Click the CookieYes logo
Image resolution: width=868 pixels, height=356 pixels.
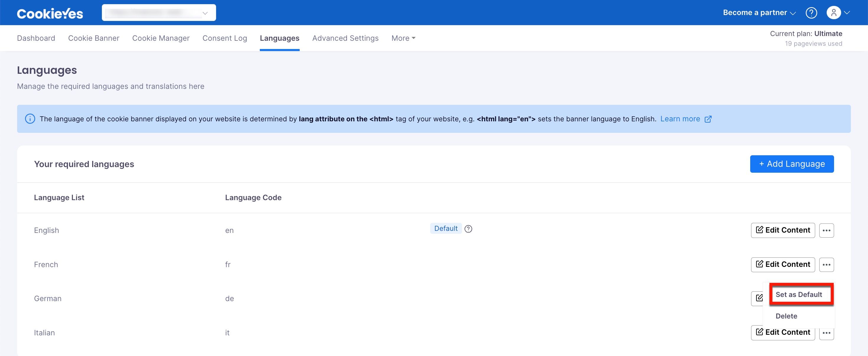(50, 14)
